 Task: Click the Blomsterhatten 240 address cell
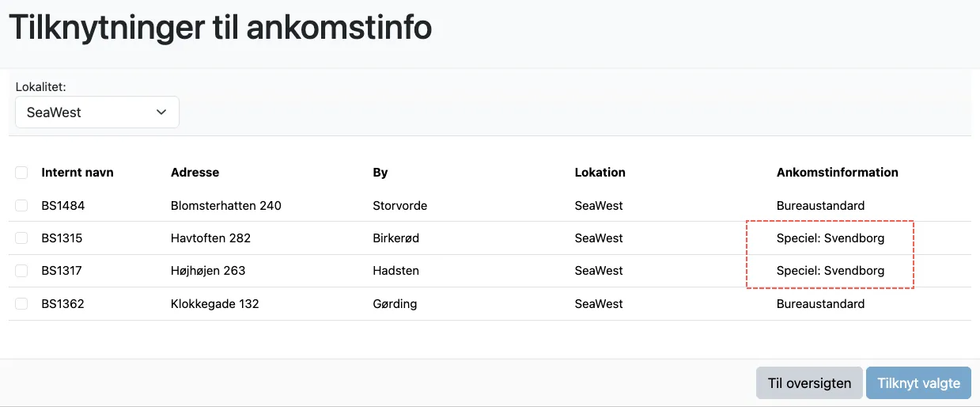(x=226, y=206)
